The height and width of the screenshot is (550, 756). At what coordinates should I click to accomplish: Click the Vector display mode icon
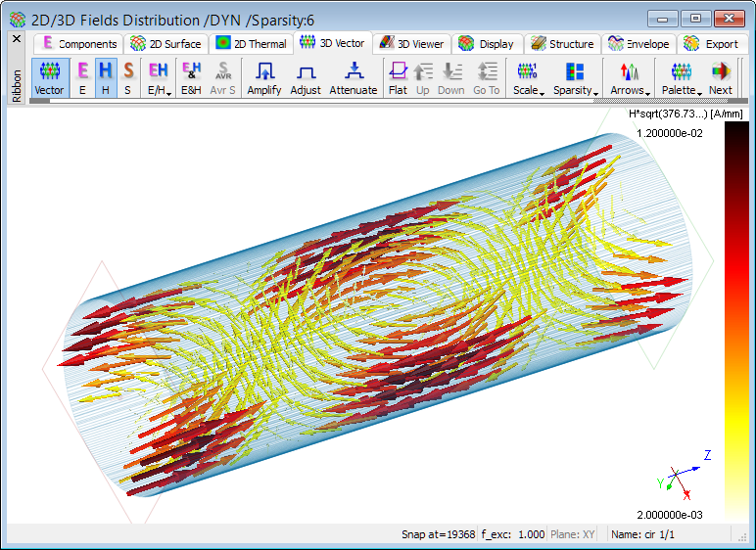click(49, 77)
